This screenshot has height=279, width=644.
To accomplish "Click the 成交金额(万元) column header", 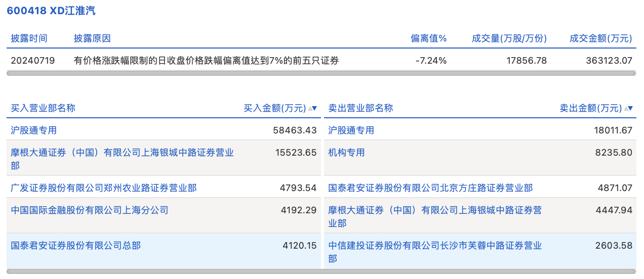I will [x=601, y=38].
